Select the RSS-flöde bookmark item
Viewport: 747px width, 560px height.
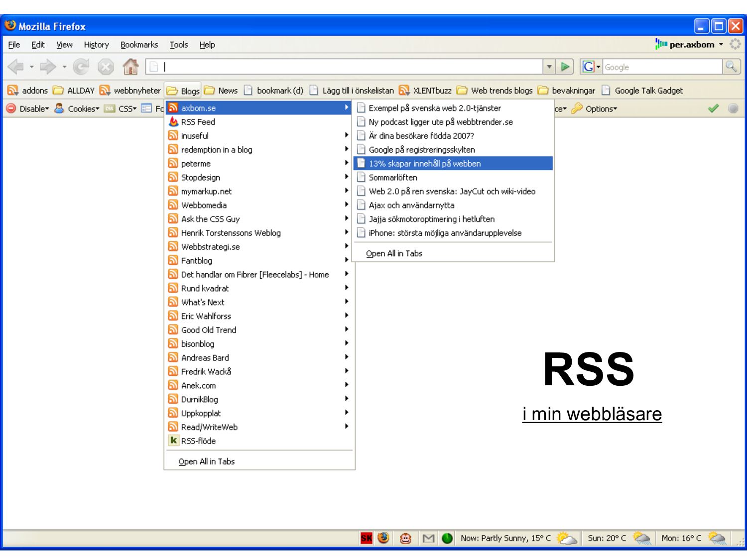(x=259, y=441)
